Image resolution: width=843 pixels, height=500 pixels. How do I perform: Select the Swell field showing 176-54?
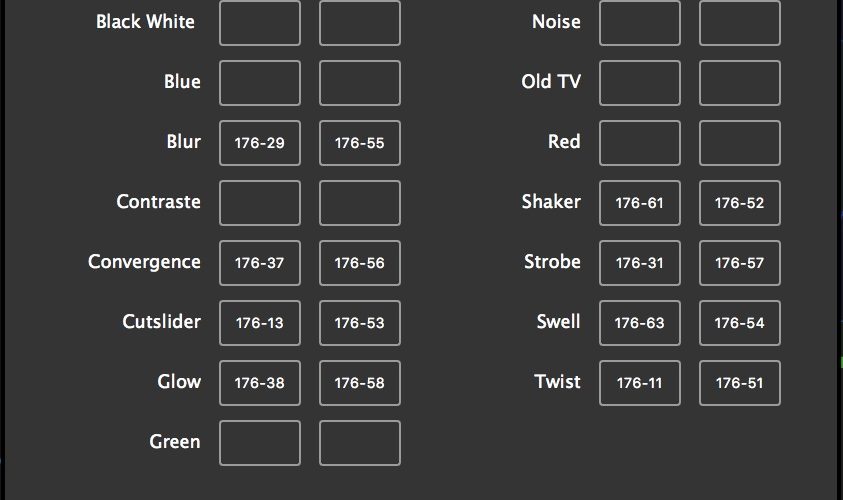740,323
